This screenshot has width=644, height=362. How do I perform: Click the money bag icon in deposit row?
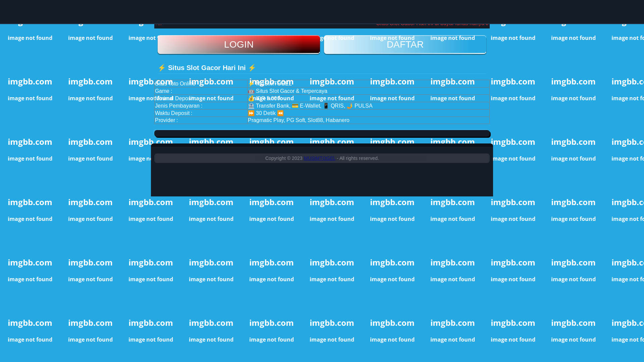click(x=251, y=98)
